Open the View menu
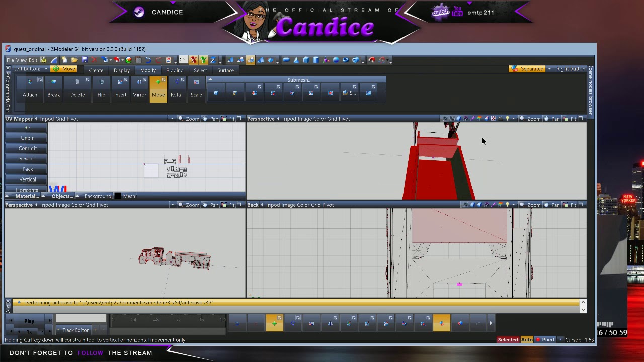Screen dimensions: 644x362 [x=21, y=60]
